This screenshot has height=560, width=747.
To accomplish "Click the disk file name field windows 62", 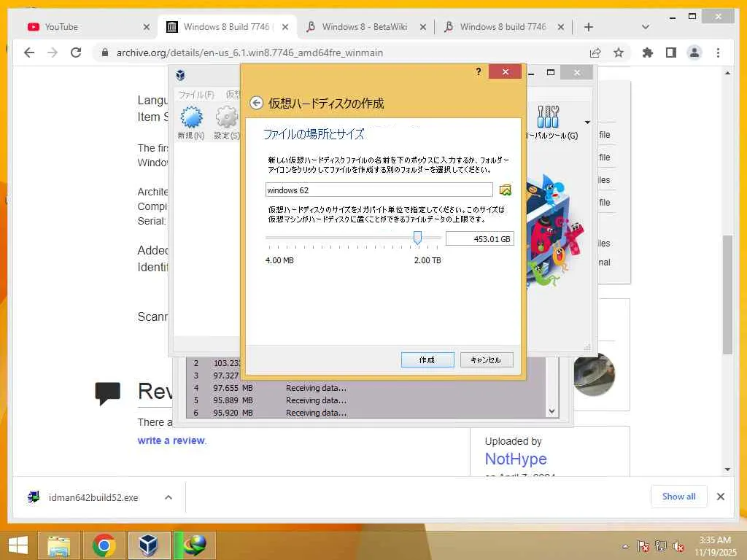I will pos(379,190).
